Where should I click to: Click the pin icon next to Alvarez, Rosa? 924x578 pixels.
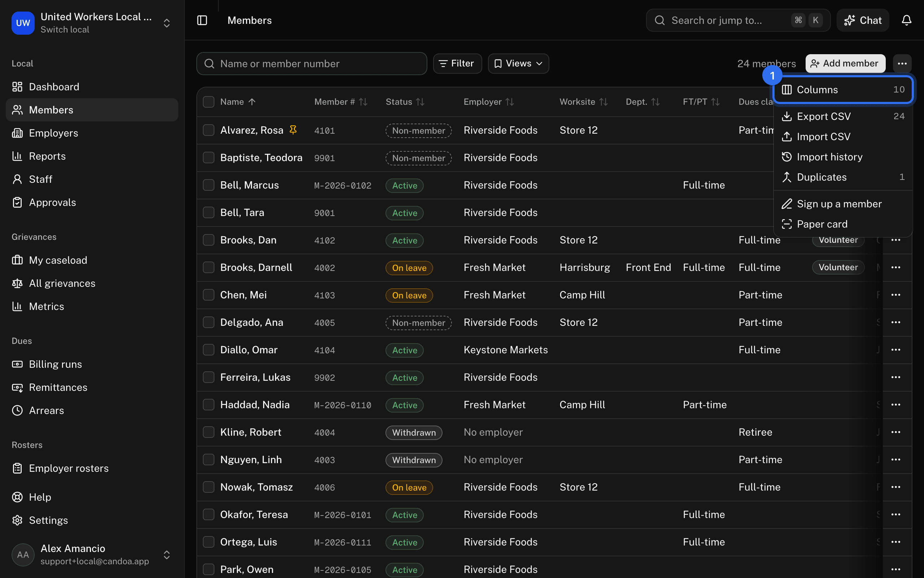[x=293, y=130]
